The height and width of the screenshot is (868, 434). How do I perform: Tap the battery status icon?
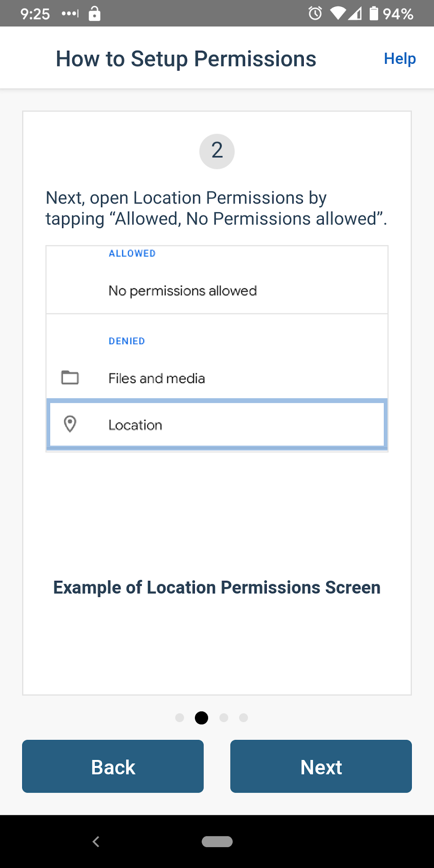tap(374, 14)
